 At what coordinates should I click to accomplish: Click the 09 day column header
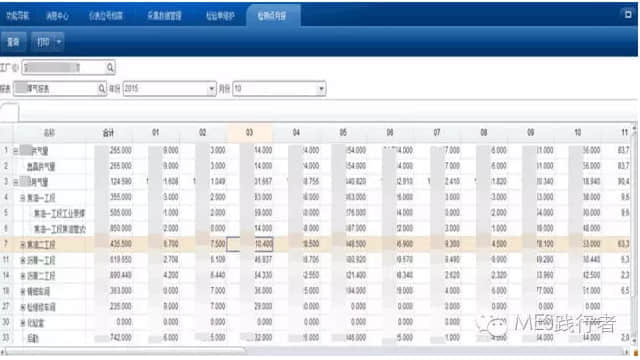[531, 133]
